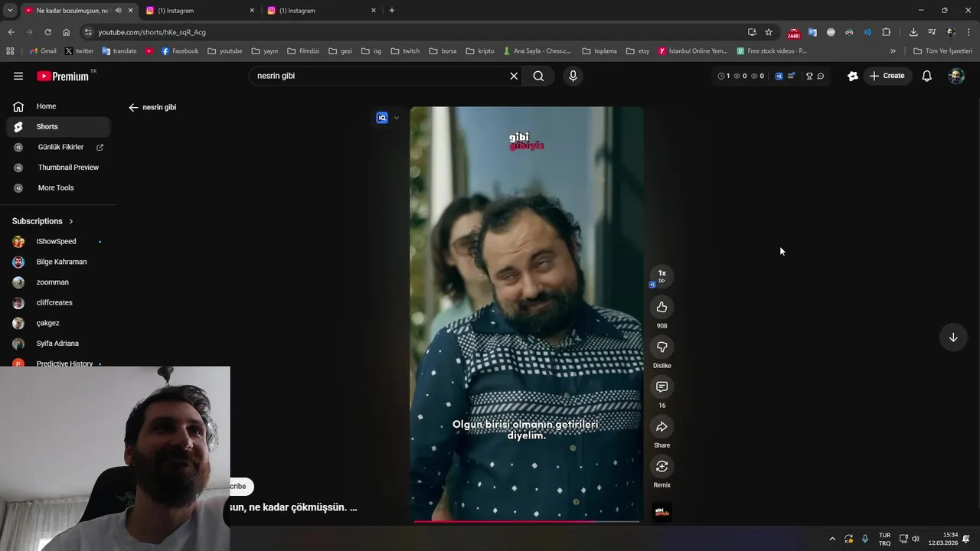Share this Short
This screenshot has height=551, width=980.
pyautogui.click(x=662, y=427)
